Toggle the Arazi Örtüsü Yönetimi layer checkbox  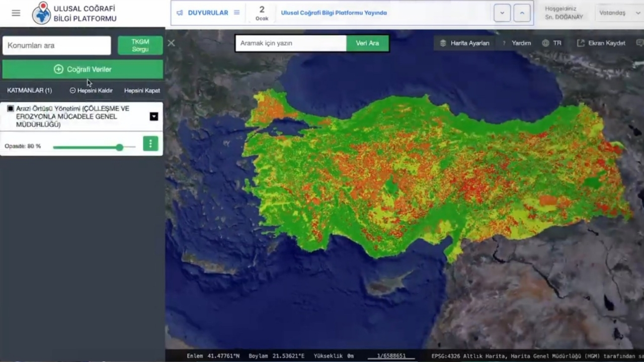(x=11, y=109)
